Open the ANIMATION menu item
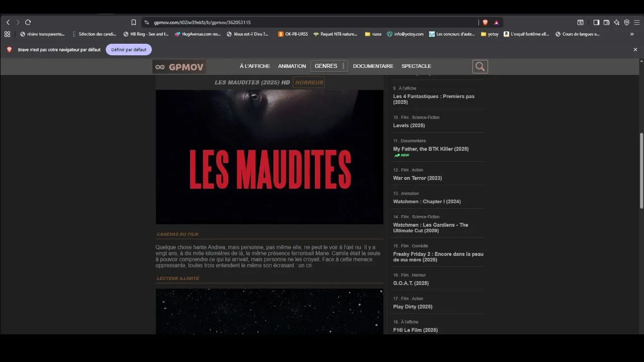 point(292,66)
